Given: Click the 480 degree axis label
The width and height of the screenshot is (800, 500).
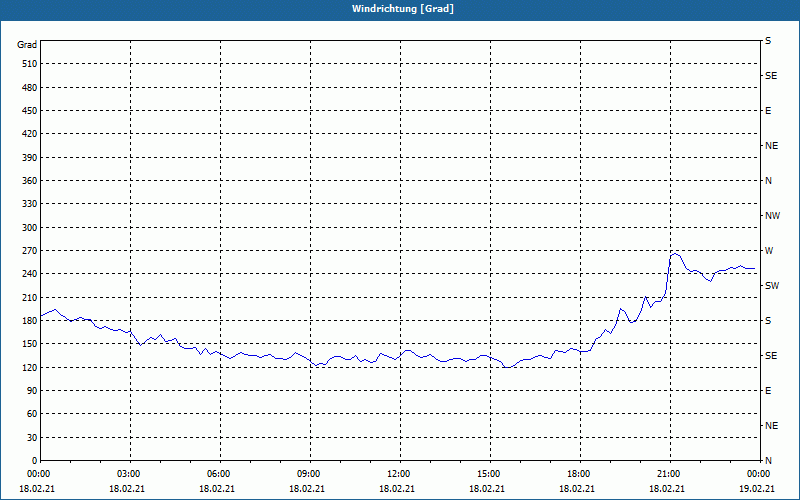Looking at the screenshot, I should (30, 88).
